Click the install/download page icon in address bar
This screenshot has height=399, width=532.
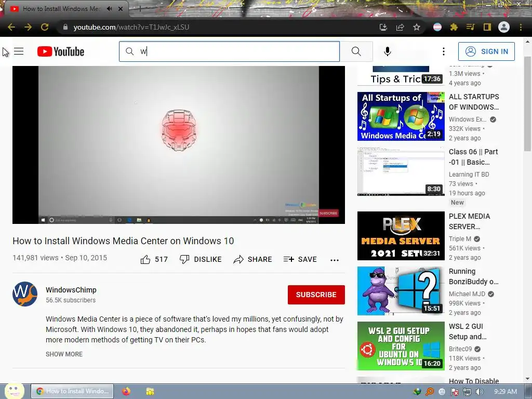(383, 27)
